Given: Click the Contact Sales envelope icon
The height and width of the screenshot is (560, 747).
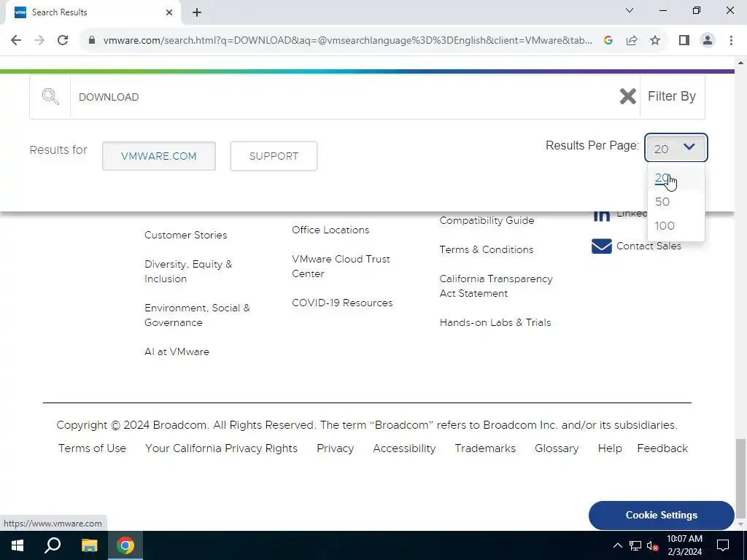Looking at the screenshot, I should tap(601, 246).
